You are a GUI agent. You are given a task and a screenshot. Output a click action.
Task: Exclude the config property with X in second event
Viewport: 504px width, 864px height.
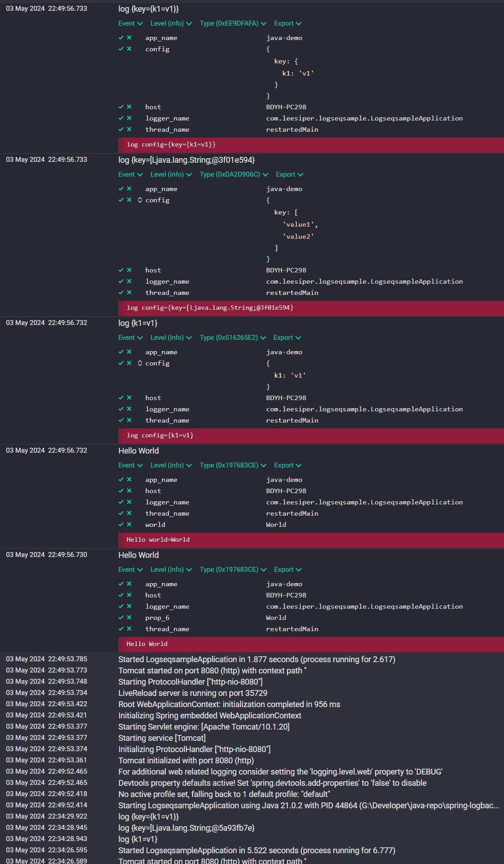pyautogui.click(x=129, y=200)
